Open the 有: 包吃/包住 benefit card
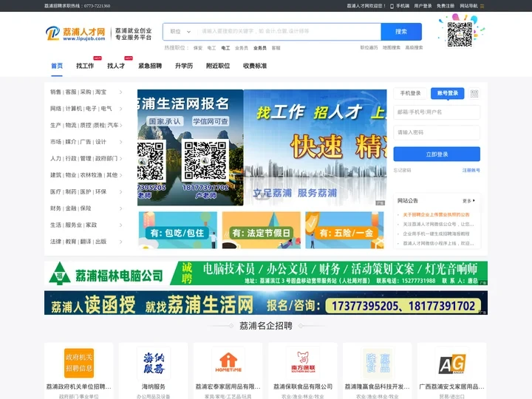This screenshot has height=399, width=532. tap(178, 230)
